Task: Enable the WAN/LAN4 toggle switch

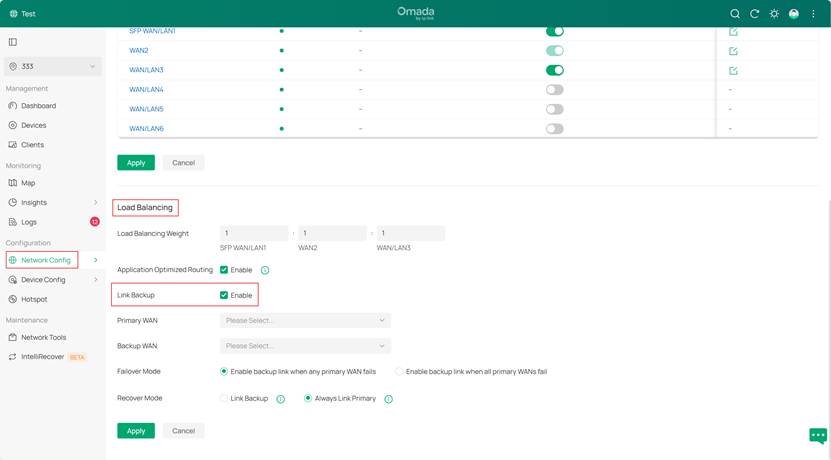Action: (554, 90)
